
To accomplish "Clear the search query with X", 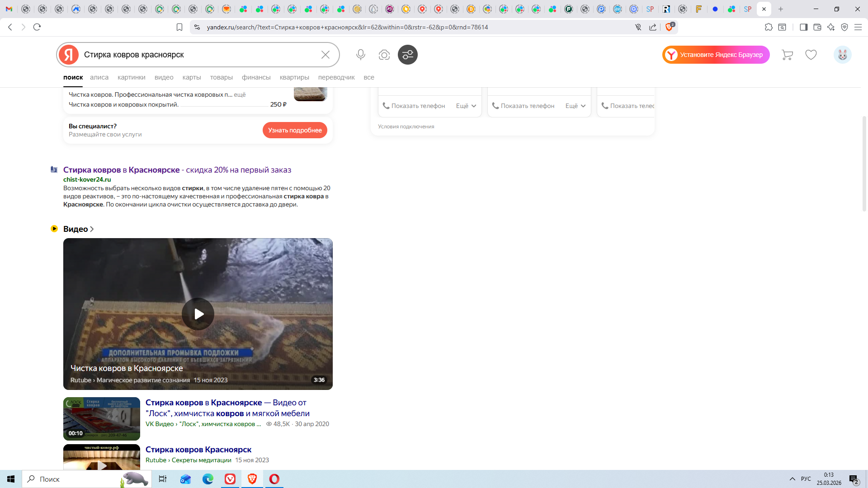I will click(325, 55).
